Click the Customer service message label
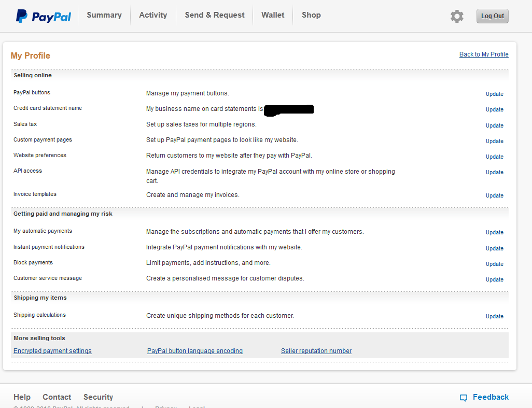This screenshot has width=532, height=408. click(x=48, y=278)
